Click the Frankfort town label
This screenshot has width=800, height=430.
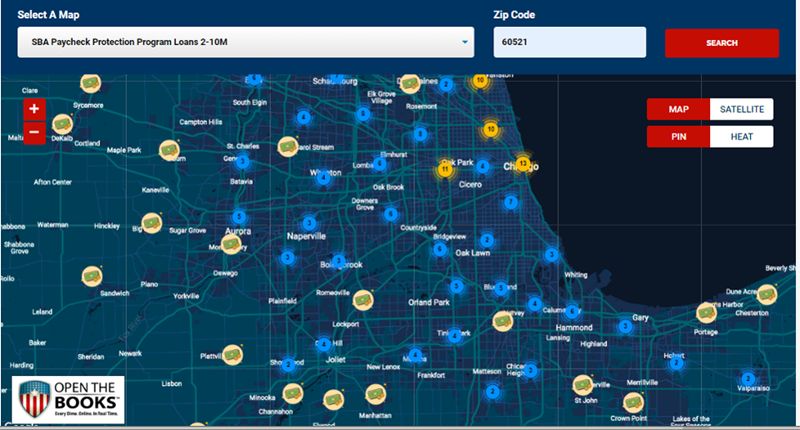point(431,375)
